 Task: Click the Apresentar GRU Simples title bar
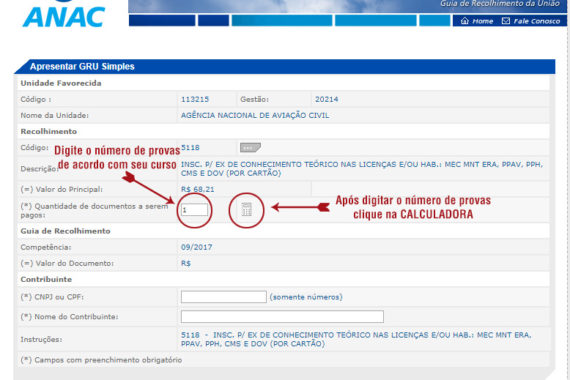point(285,67)
